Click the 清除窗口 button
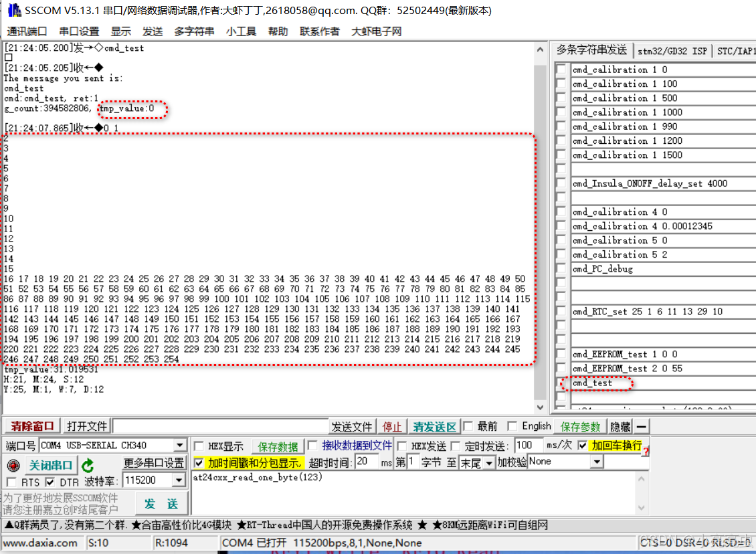 point(32,426)
